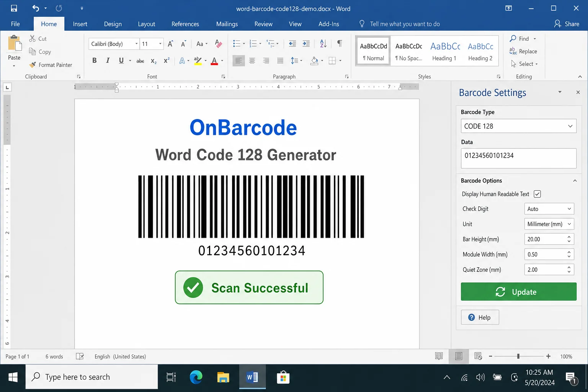The width and height of the screenshot is (588, 392).
Task: Switch to the Insert tab
Action: (x=80, y=24)
